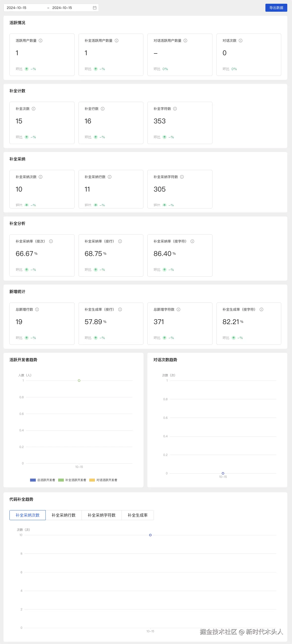292x644 pixels.
Task: Select the 补全采纳次数 tab
Action: [x=28, y=515]
